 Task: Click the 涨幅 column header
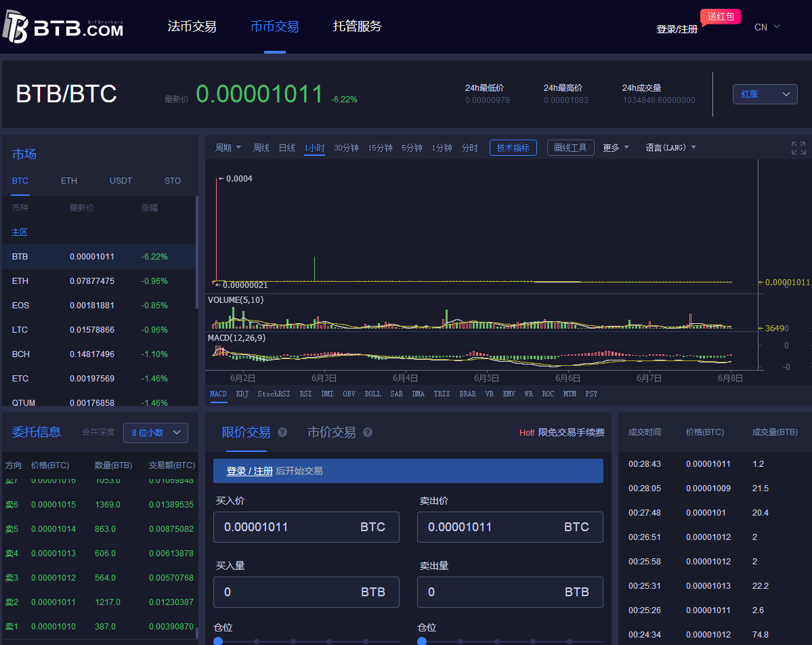tap(150, 208)
